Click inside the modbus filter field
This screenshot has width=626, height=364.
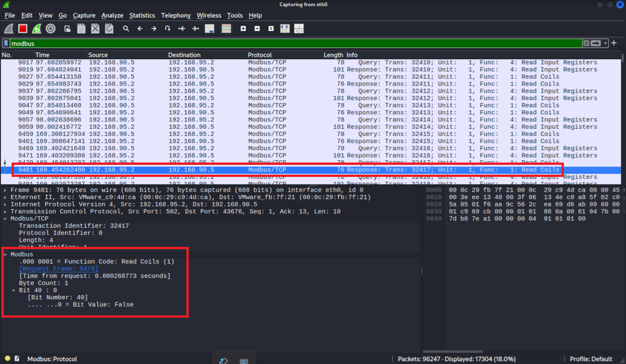point(278,44)
